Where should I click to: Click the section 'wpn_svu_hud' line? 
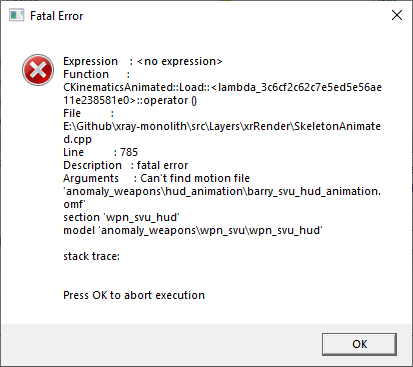click(x=121, y=217)
